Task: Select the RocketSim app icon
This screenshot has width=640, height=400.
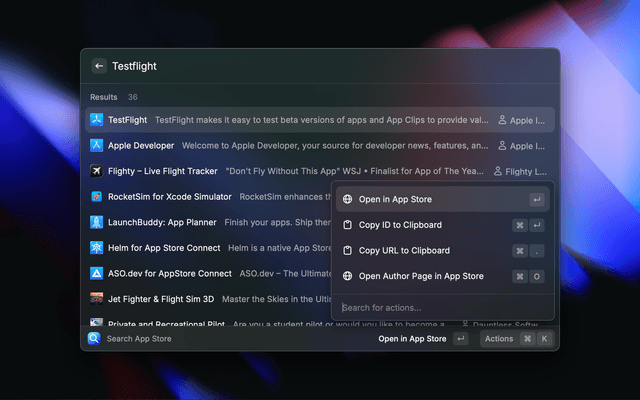Action: (96, 196)
